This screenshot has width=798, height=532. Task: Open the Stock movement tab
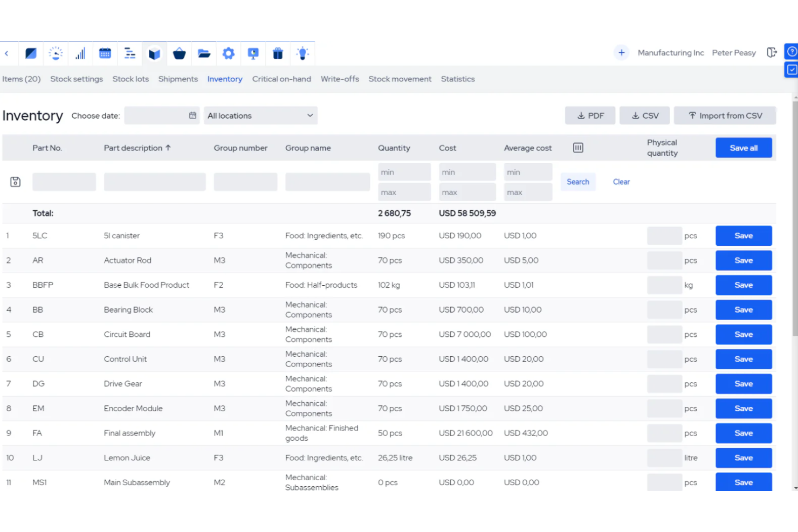pyautogui.click(x=400, y=79)
